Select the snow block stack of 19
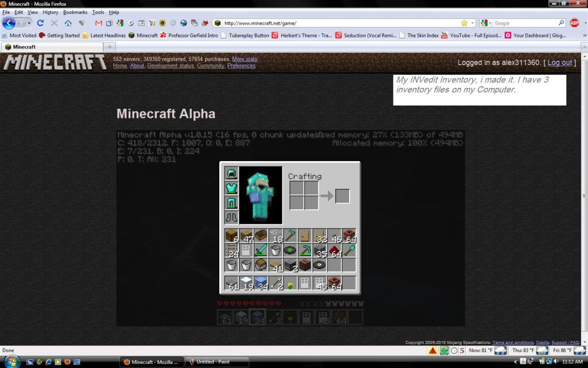 pos(246,283)
